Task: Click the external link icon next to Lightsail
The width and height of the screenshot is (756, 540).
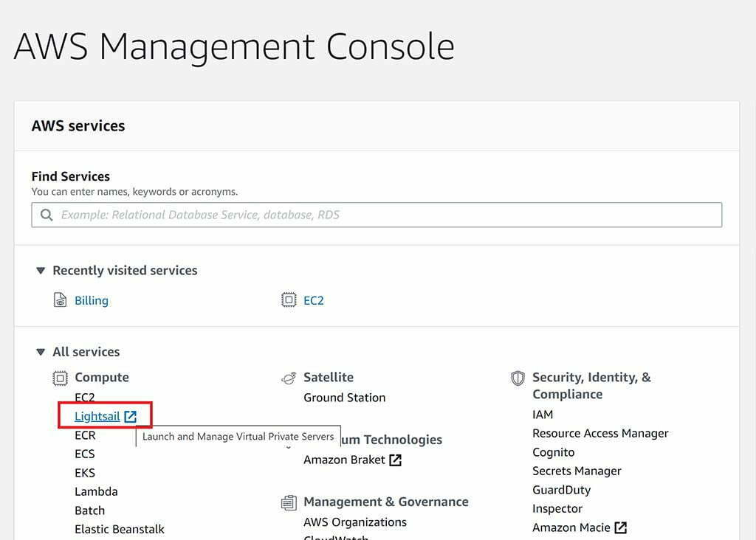Action: pyautogui.click(x=131, y=417)
